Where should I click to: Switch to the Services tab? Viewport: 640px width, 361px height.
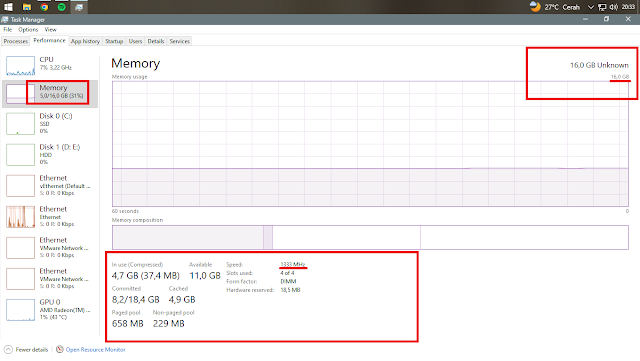point(180,41)
